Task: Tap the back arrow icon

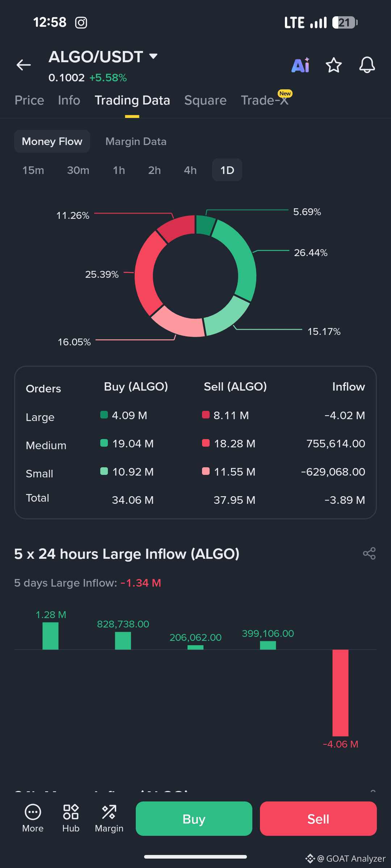Action: (x=24, y=65)
